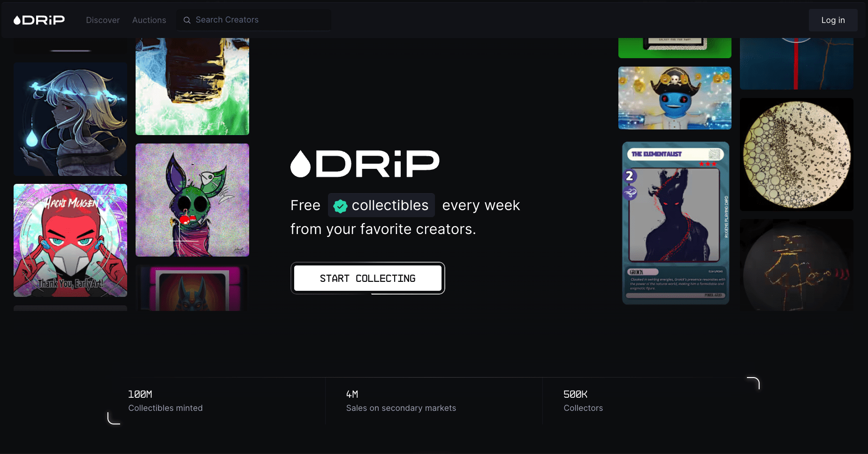Open the dark gold line figure artwork
Viewport: 868px width, 454px height.
click(x=797, y=265)
